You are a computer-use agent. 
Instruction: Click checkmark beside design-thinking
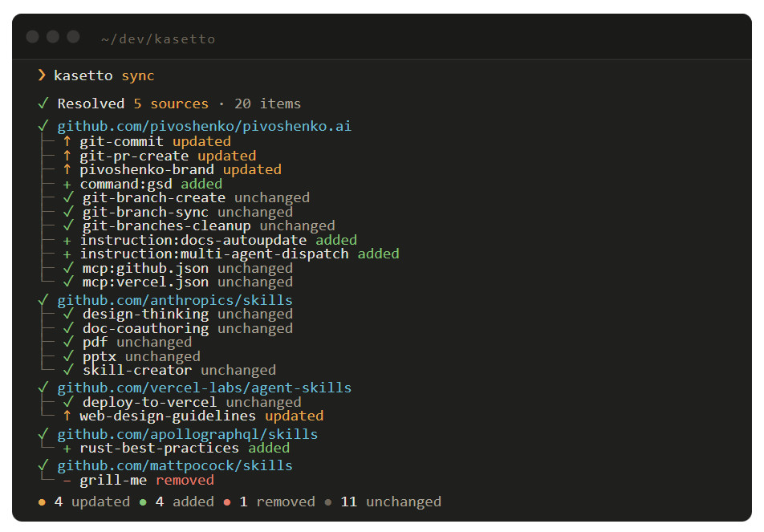[x=68, y=313]
